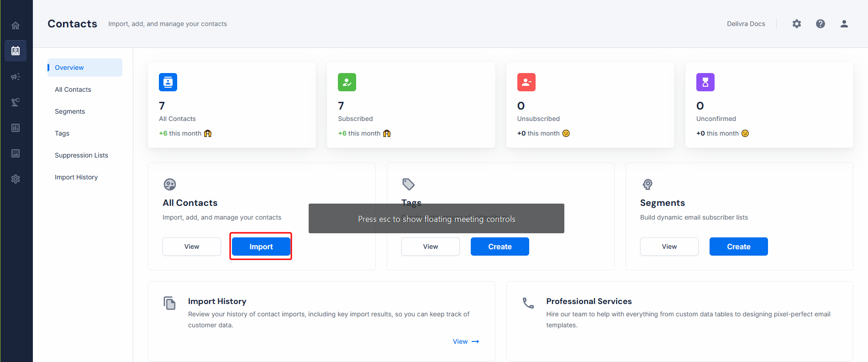
Task: Open the Automation robot arm icon
Action: point(16,102)
